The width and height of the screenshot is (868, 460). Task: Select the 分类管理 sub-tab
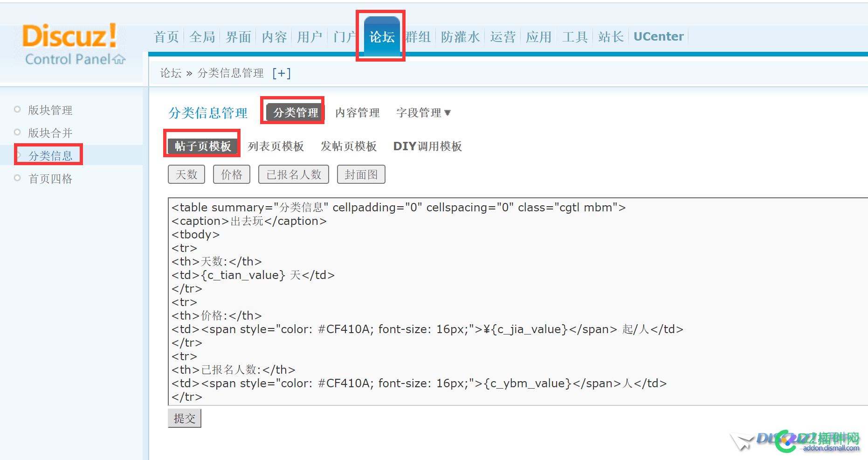pos(296,112)
